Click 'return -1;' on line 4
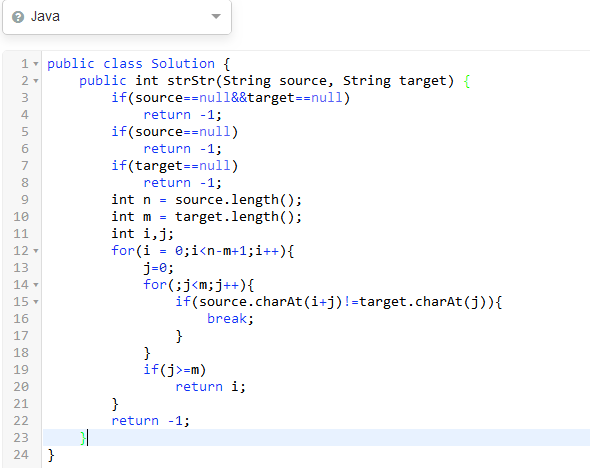This screenshot has width=590, height=468. pos(182,115)
